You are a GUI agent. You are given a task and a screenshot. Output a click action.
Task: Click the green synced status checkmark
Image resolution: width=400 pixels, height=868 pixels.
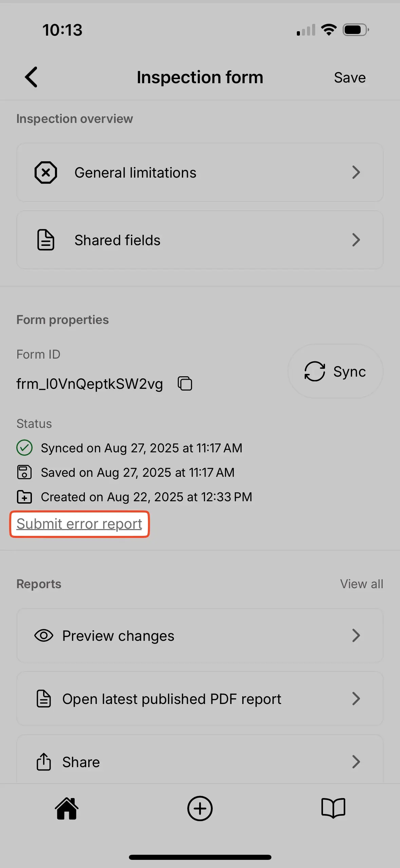click(24, 448)
